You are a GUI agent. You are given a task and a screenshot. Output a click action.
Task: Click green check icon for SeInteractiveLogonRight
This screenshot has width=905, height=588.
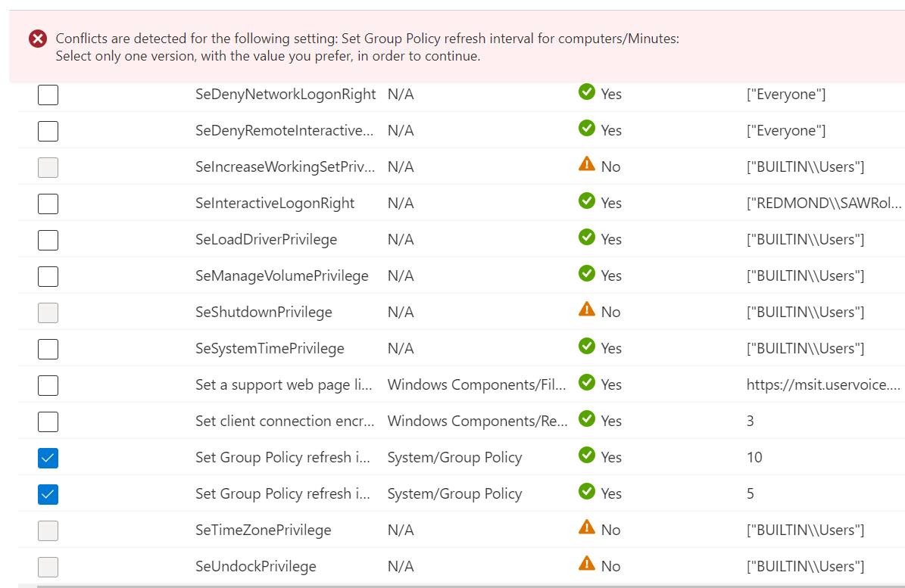[586, 201]
